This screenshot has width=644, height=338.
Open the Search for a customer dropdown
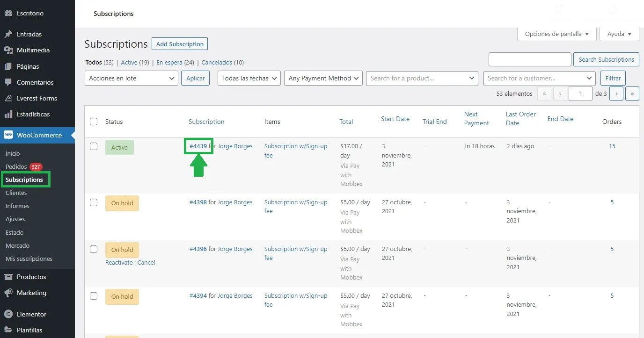click(x=539, y=78)
